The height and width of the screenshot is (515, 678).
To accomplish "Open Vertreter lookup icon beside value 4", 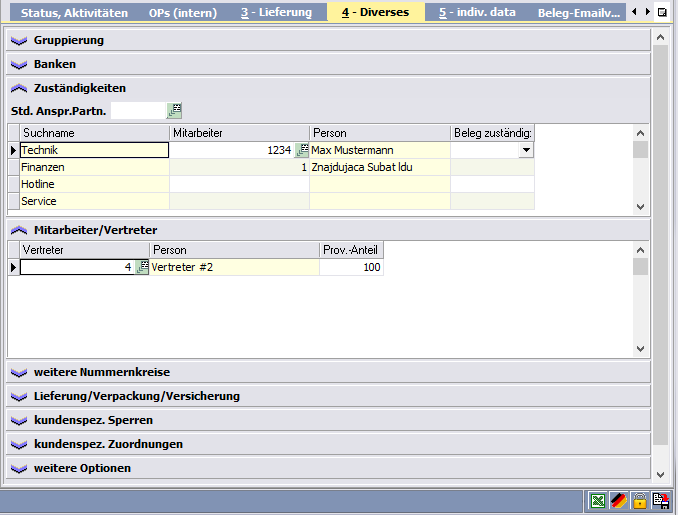I will (x=142, y=267).
